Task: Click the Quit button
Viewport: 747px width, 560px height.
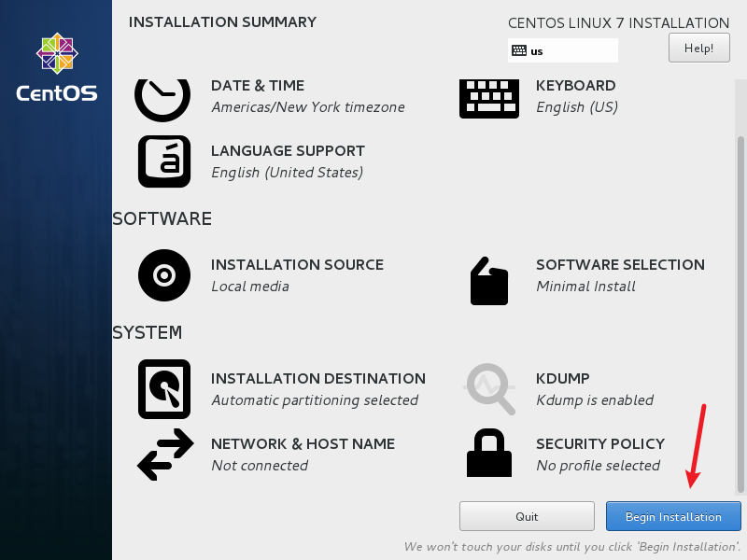Action: [527, 516]
